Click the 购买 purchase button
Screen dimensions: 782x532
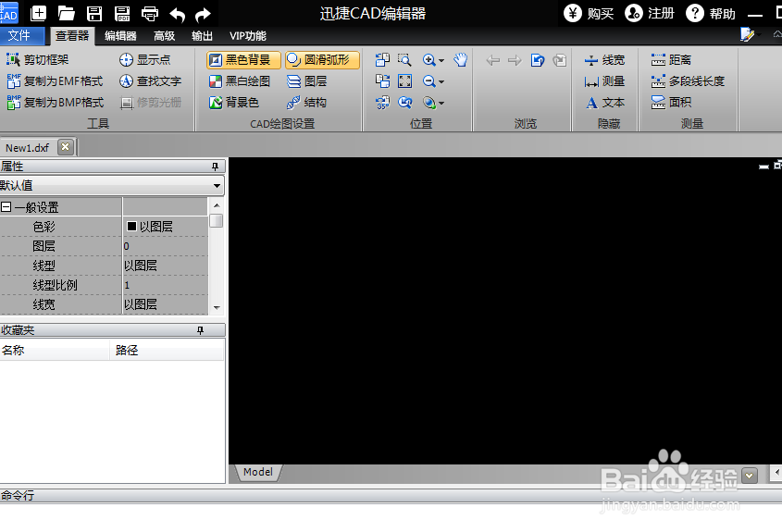pos(589,14)
